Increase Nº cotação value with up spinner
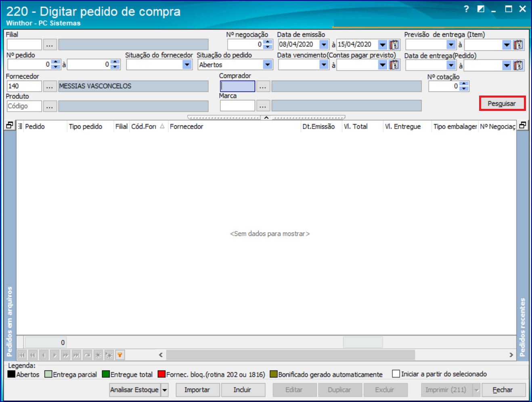Viewport: 532px width, 402px height. [464, 84]
